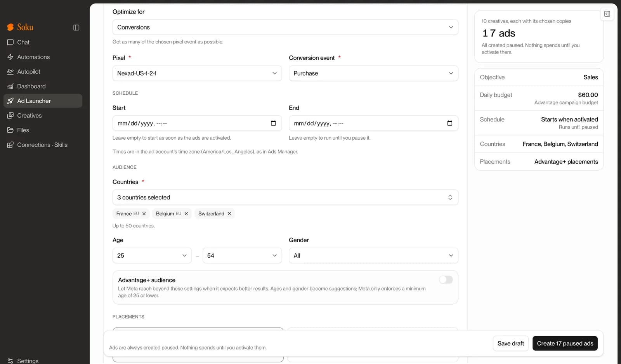Open the Conversion event Purchase dropdown
This screenshot has height=364, width=621.
point(373,73)
